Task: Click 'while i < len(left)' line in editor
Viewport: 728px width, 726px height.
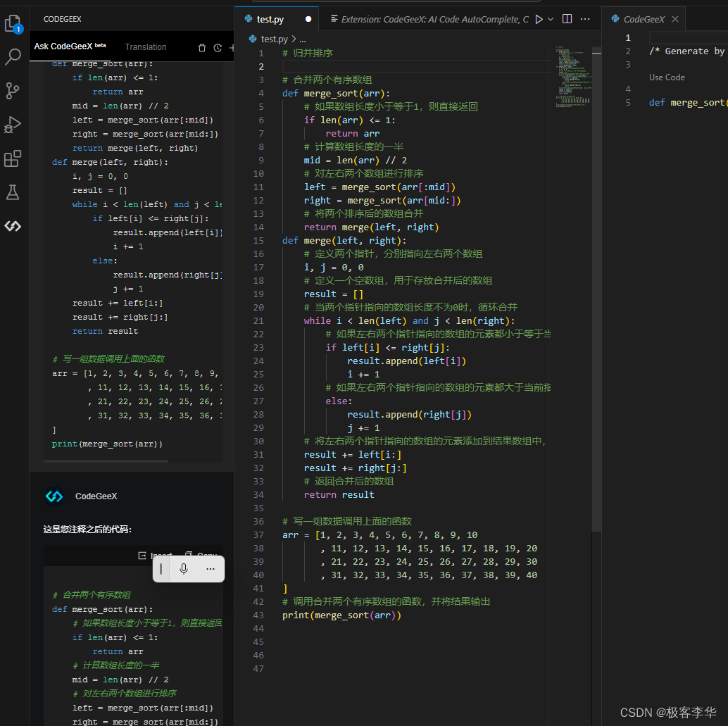Action: click(x=409, y=320)
